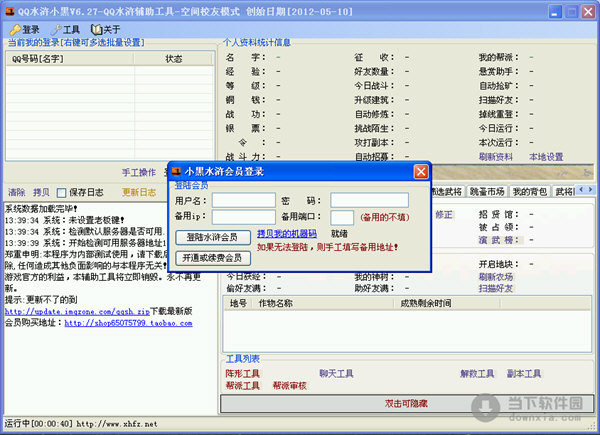Image resolution: width=600 pixels, height=435 pixels.
Task: Open 聊天工具
Action: point(336,373)
